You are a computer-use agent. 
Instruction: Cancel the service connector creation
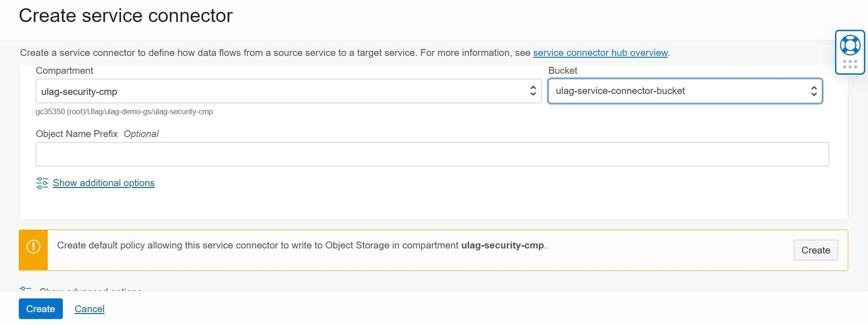tap(89, 309)
